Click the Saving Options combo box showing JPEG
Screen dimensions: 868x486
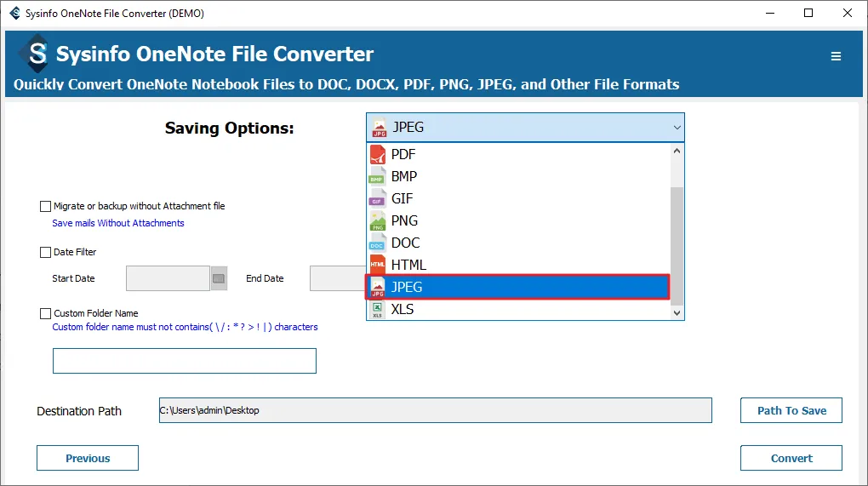point(525,128)
